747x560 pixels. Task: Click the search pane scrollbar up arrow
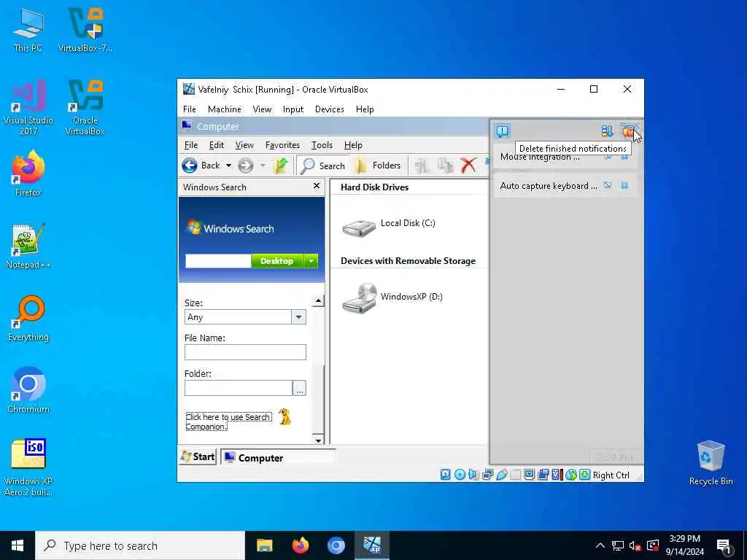318,301
